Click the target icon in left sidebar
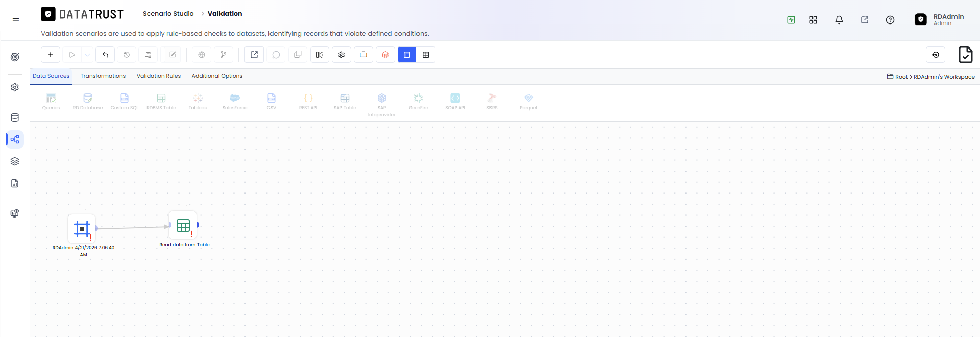The image size is (980, 337). pyautogui.click(x=15, y=57)
